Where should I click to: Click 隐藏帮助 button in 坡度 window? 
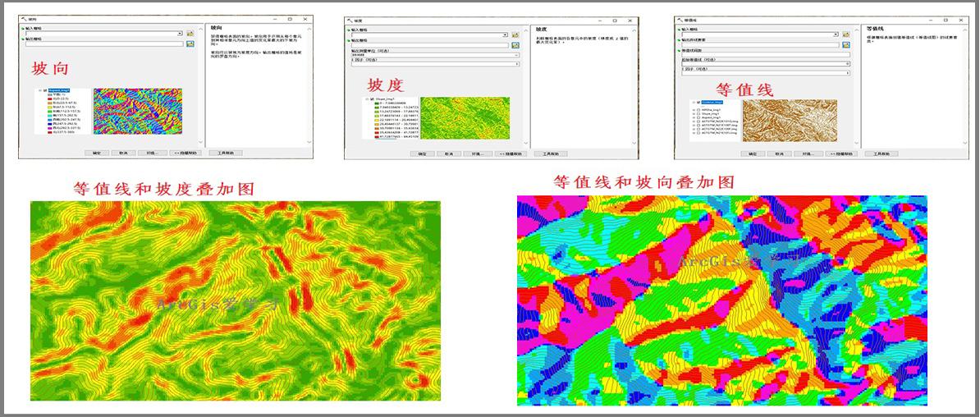[511, 154]
